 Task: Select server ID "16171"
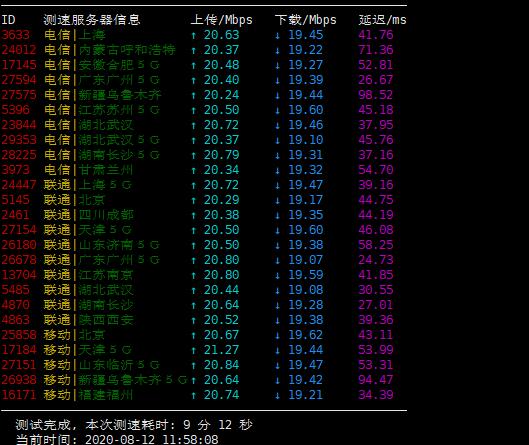click(19, 395)
